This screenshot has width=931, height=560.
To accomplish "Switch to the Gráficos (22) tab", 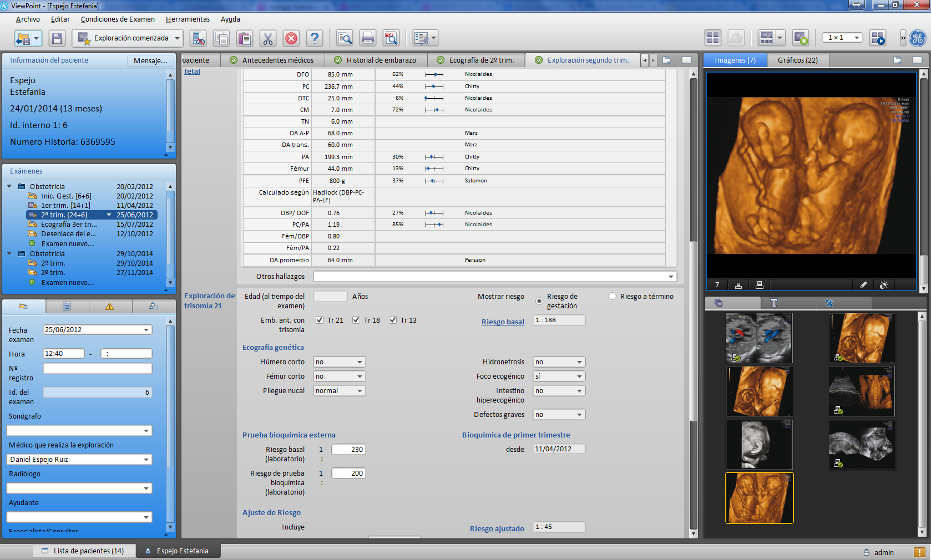I will pos(797,60).
